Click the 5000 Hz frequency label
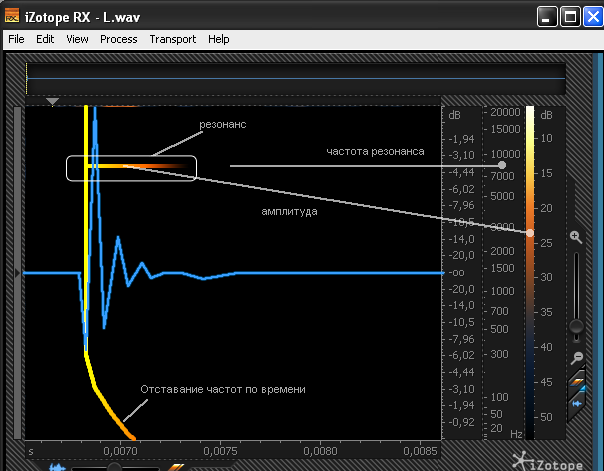Screen dimensions: 604x471 pyautogui.click(x=502, y=196)
